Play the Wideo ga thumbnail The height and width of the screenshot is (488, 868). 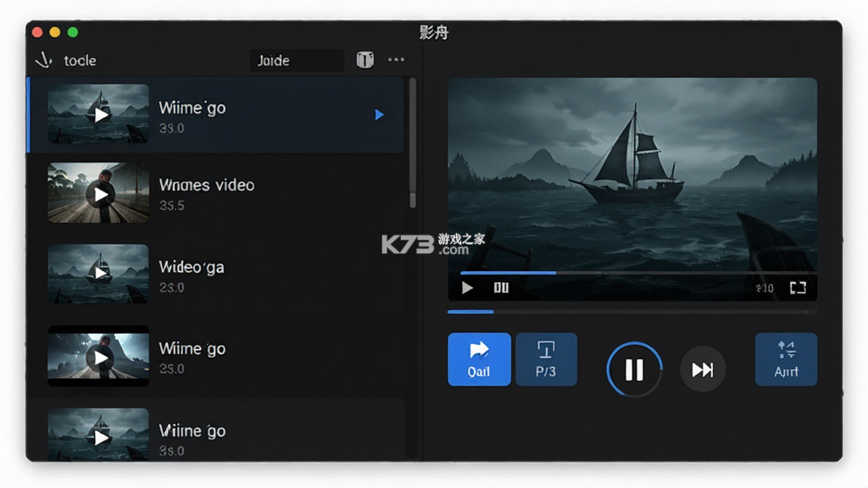[x=98, y=274]
